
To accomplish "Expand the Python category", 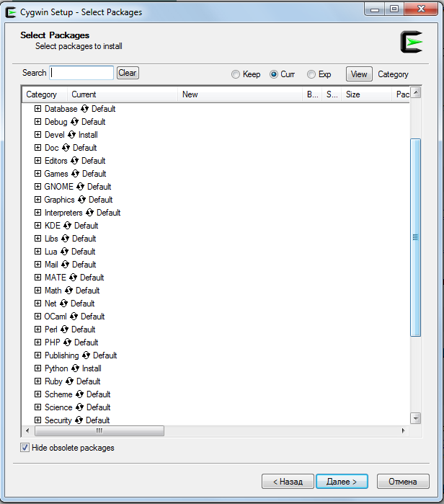I will 38,368.
